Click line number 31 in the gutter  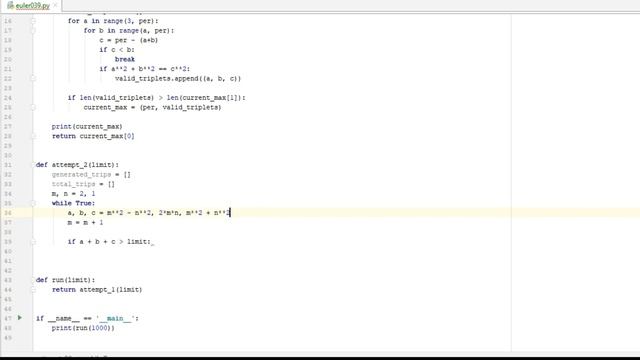pyautogui.click(x=8, y=165)
